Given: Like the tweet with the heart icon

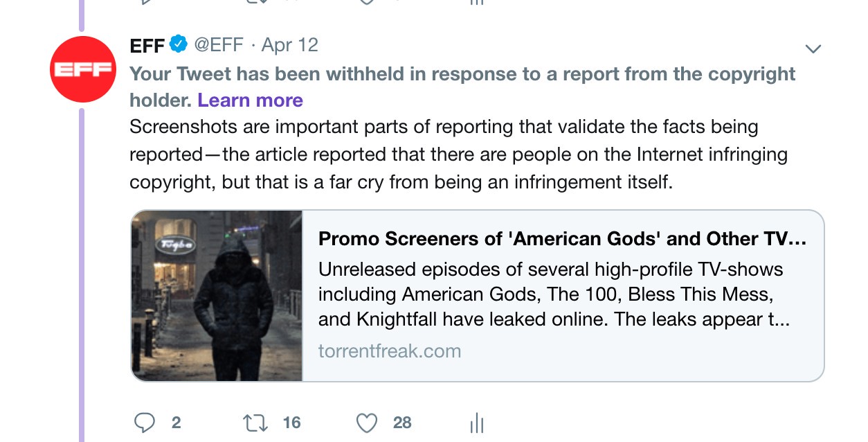Looking at the screenshot, I should tap(367, 423).
